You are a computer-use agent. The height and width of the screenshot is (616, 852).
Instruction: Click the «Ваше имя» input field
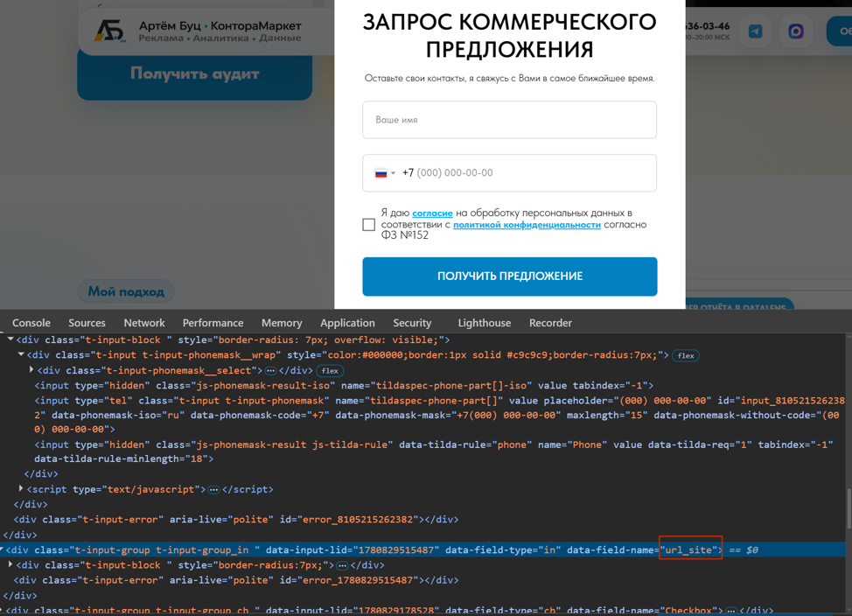[509, 120]
